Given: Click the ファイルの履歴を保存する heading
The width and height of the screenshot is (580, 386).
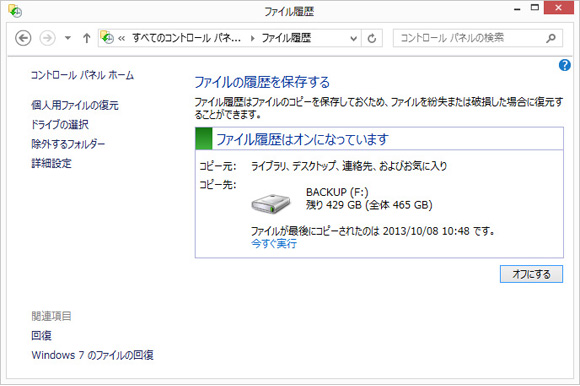Looking at the screenshot, I should tap(262, 82).
